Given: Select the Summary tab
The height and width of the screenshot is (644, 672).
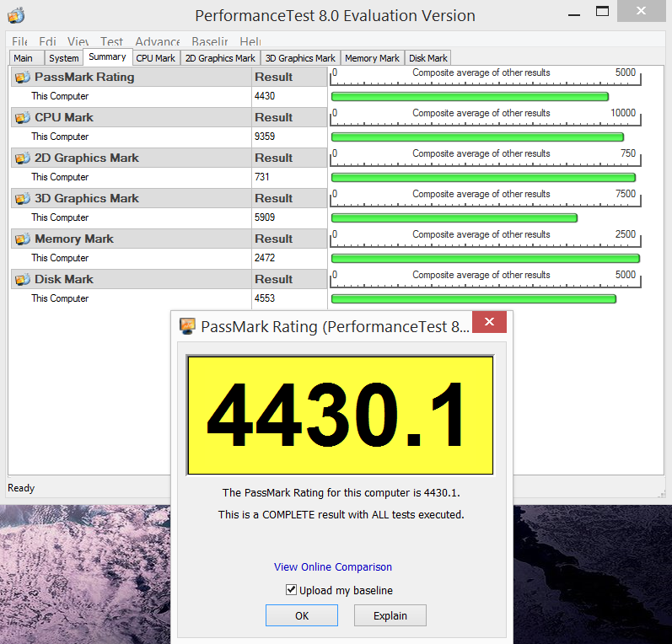Looking at the screenshot, I should pyautogui.click(x=107, y=57).
